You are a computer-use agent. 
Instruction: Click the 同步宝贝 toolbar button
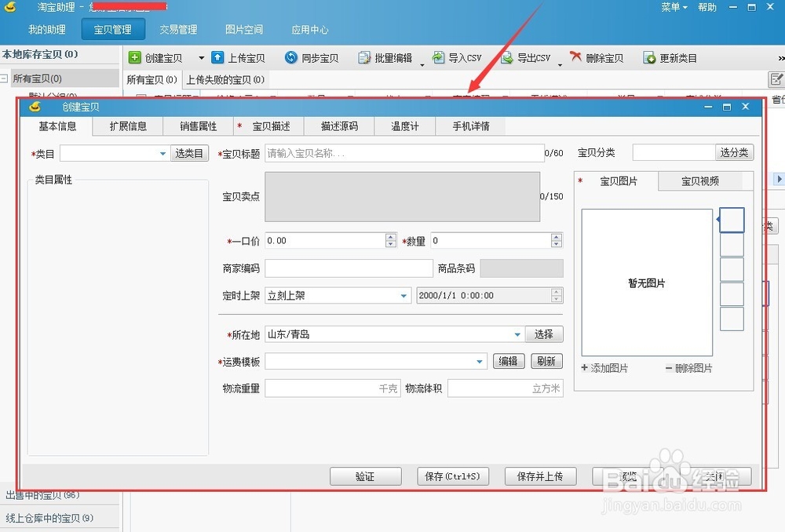312,58
